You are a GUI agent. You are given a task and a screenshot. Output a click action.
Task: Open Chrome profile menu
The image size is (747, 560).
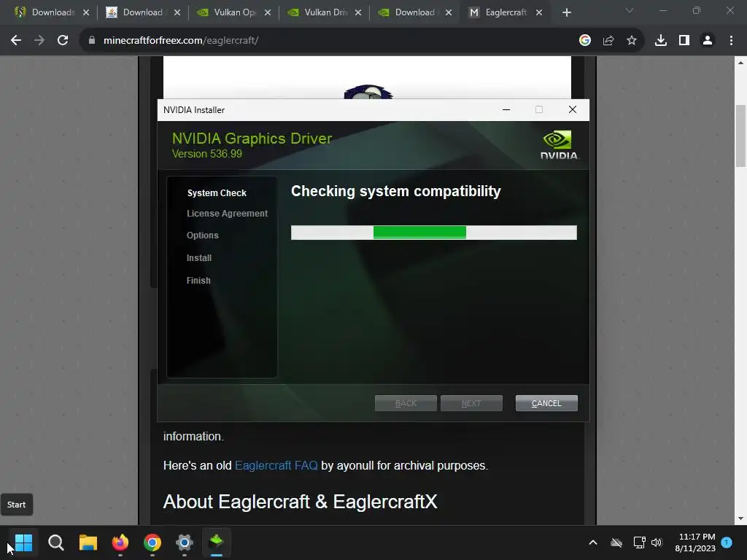click(x=708, y=41)
